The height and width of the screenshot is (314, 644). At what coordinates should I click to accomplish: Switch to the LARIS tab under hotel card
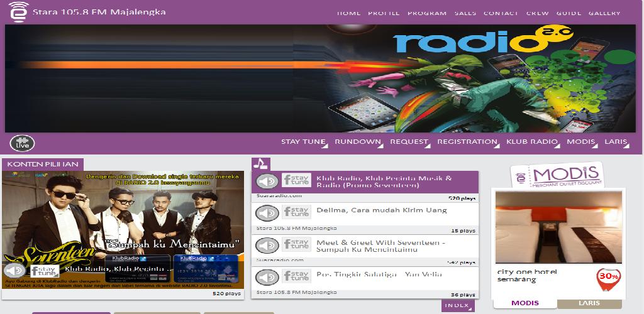[x=589, y=303]
